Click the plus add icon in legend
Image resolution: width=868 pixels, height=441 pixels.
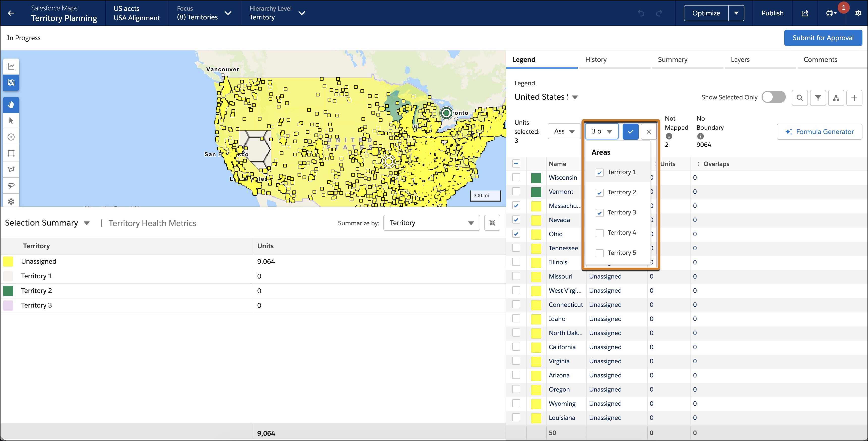coord(854,98)
